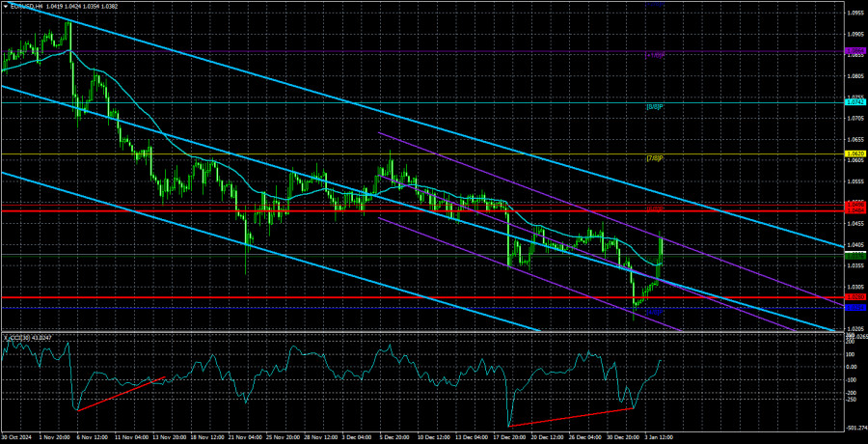
Task: Select the left red CCI divergence trendline
Action: pos(122,393)
